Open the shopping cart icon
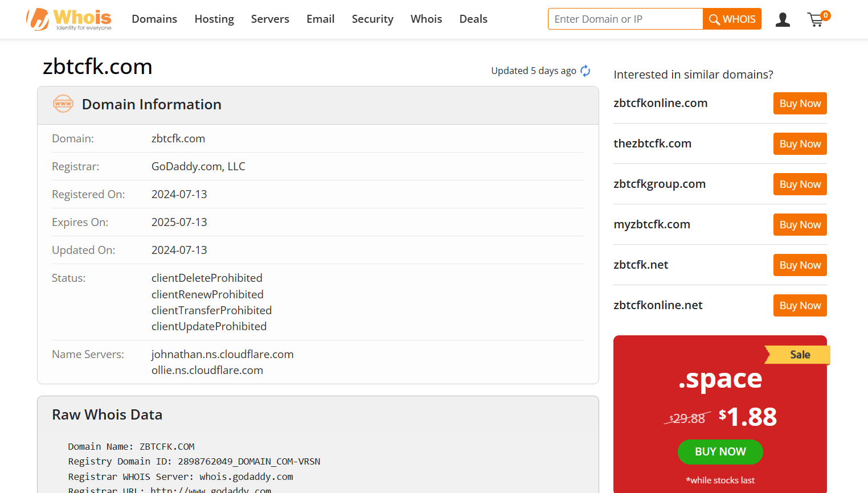 click(x=818, y=19)
